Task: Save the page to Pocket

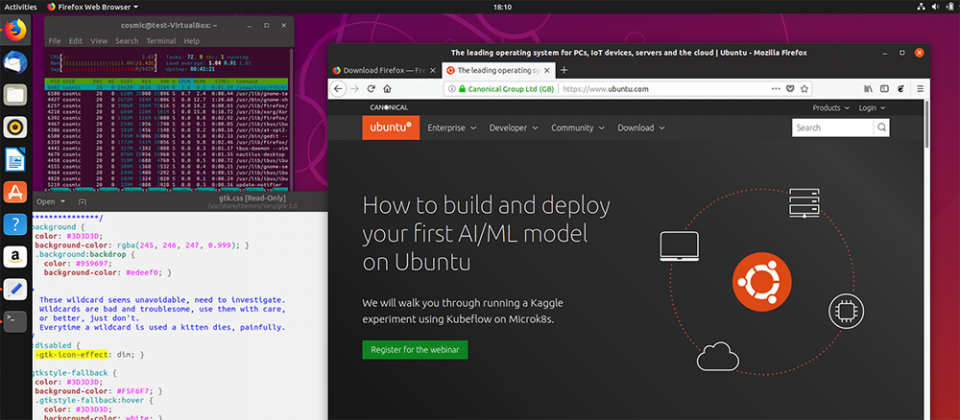Action: pos(790,89)
